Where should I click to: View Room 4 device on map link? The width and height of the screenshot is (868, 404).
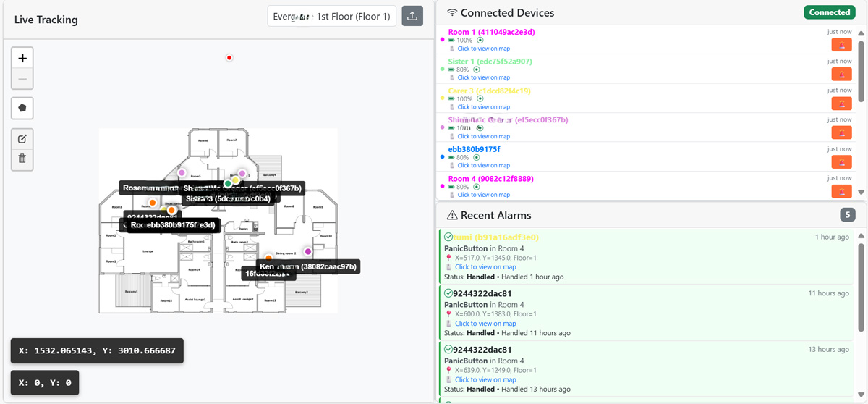[483, 195]
